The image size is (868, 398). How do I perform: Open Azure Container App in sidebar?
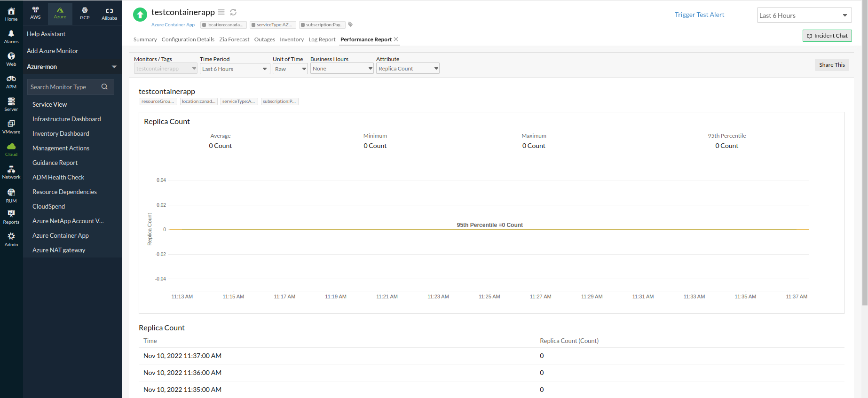(x=61, y=235)
